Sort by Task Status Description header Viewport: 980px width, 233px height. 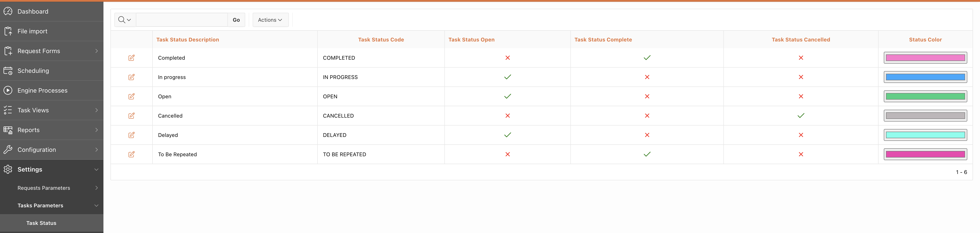point(188,39)
